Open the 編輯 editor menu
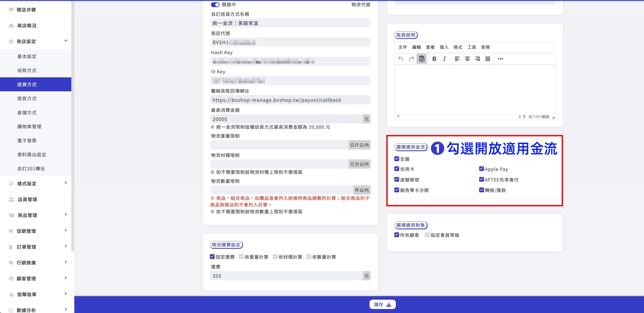 [x=416, y=47]
